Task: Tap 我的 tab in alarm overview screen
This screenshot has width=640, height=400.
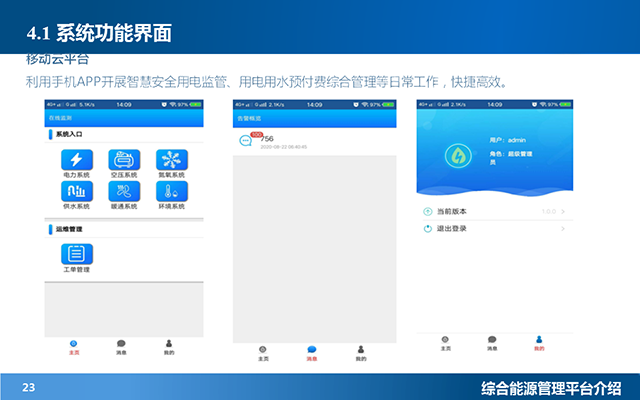Action: click(361, 353)
